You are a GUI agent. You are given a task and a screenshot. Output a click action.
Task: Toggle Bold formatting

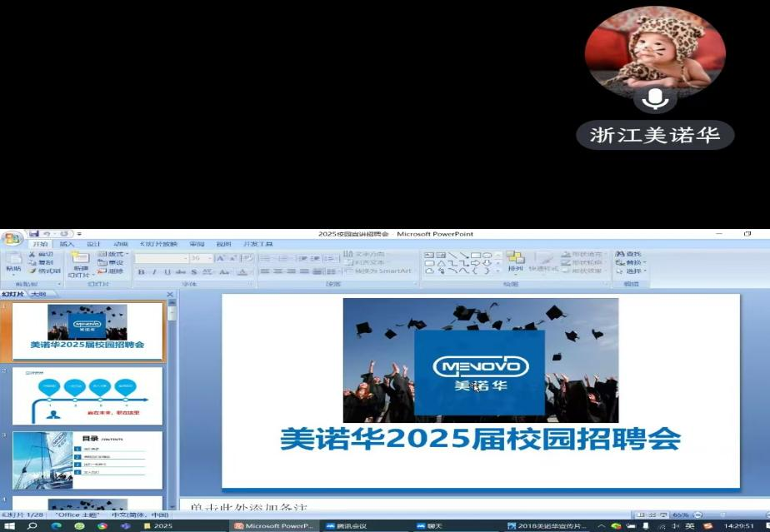[x=142, y=272]
